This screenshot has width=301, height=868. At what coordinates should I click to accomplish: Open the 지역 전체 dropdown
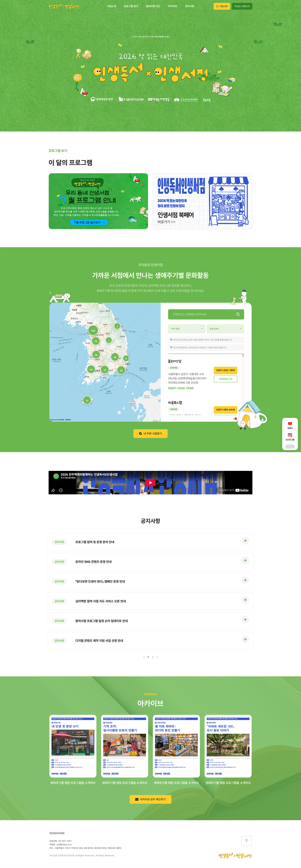[x=187, y=329]
